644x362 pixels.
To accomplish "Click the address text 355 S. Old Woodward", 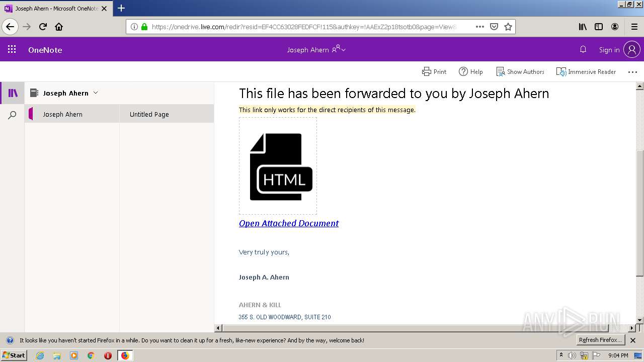I will [x=285, y=317].
